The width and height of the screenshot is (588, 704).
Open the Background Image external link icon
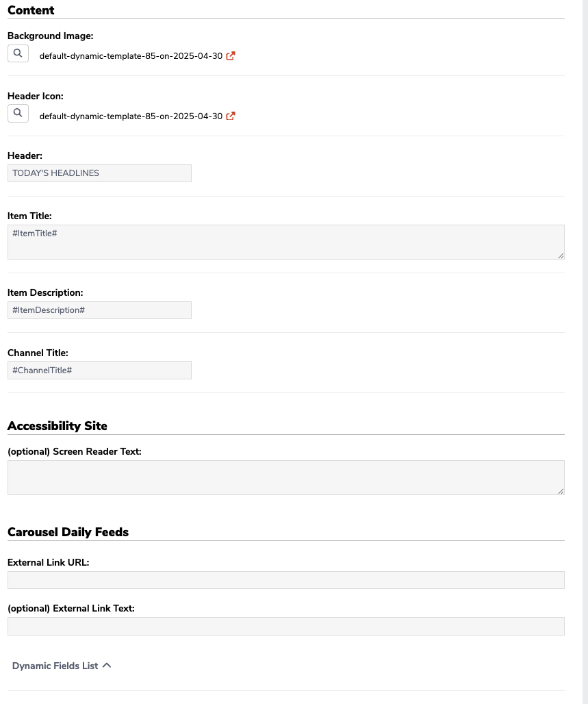231,55
